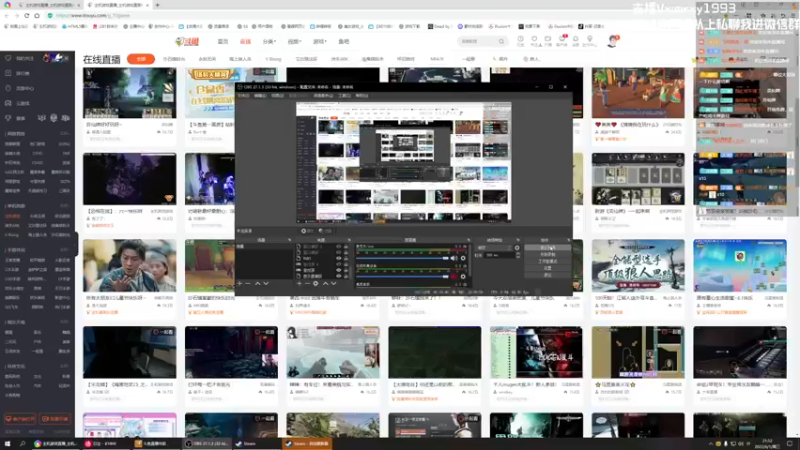Expand 视频 dropdown in Douyu nav
800x450 pixels.
click(x=294, y=41)
